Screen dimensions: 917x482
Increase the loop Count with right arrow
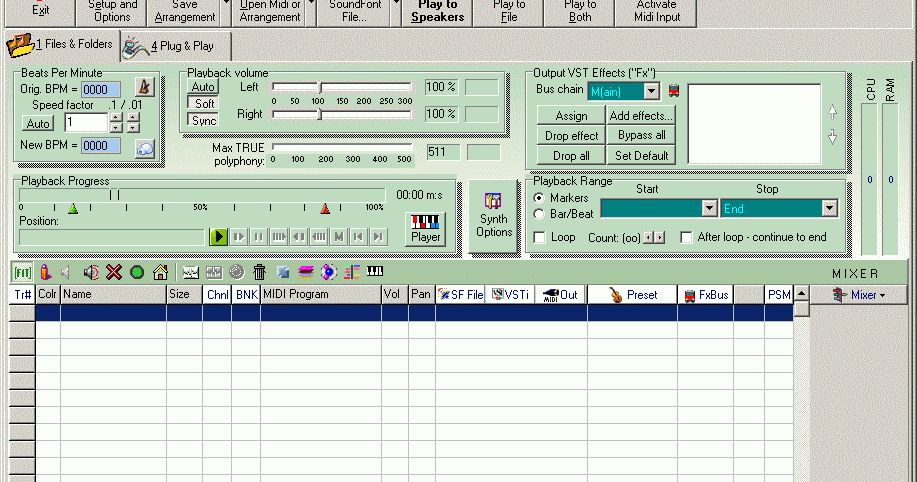point(660,237)
